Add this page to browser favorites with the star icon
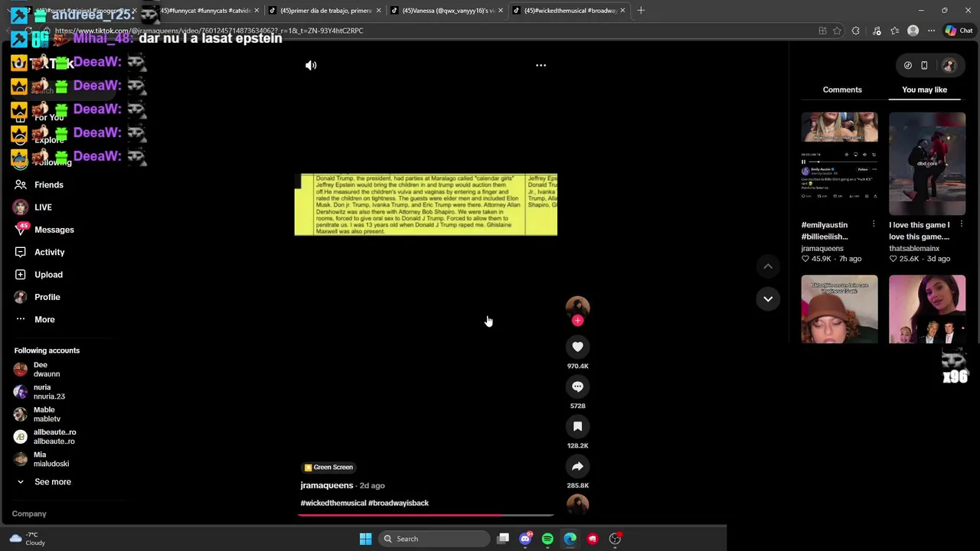 point(837,31)
